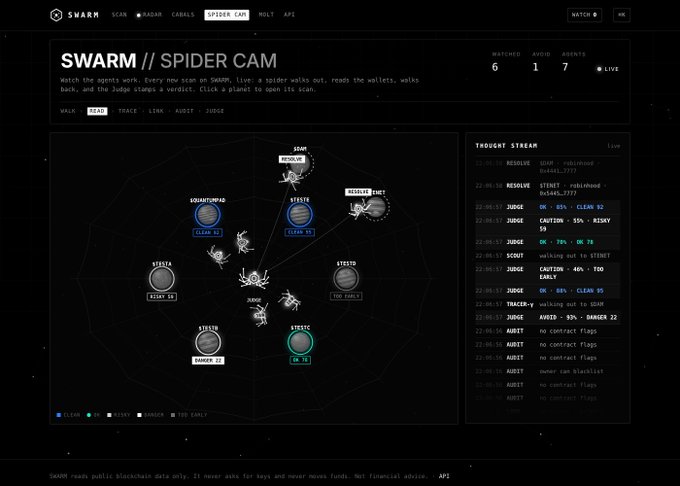Click the CLEAN blue legend swatch
This screenshot has height=486, width=680.
59,415
